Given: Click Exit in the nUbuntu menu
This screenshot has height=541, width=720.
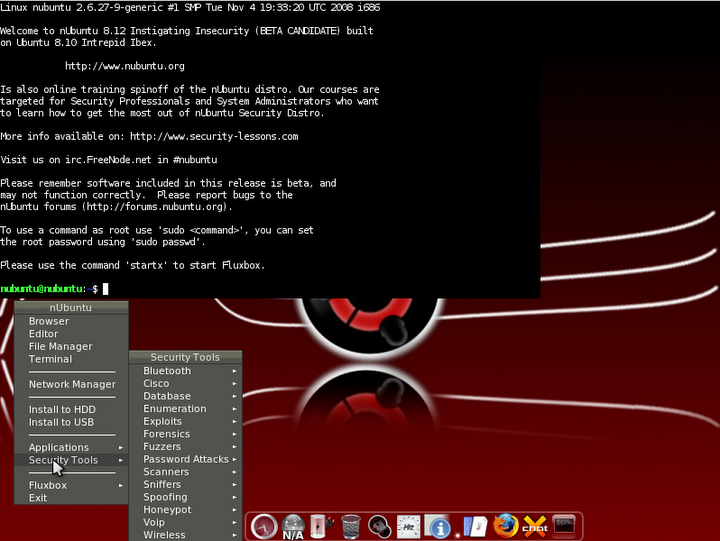Looking at the screenshot, I should pos(38,498).
